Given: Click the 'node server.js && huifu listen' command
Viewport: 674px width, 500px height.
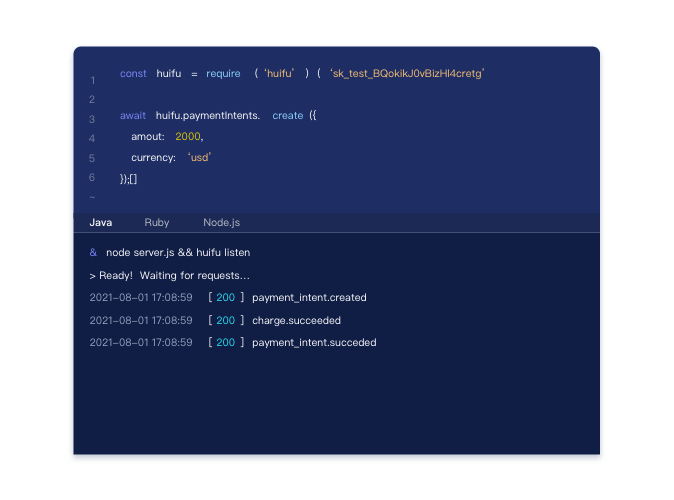Looking at the screenshot, I should pyautogui.click(x=178, y=253).
